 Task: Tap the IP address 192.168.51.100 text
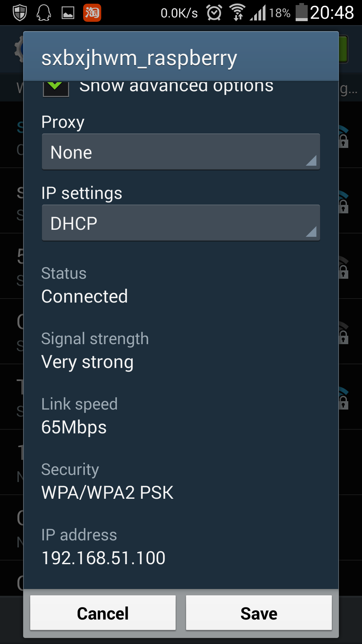[x=103, y=558]
